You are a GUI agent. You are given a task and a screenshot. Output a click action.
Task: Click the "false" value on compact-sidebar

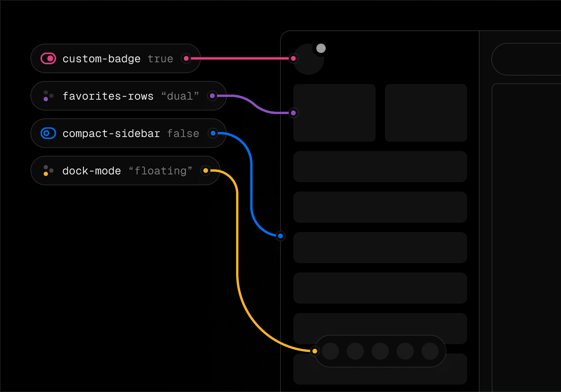click(x=183, y=133)
